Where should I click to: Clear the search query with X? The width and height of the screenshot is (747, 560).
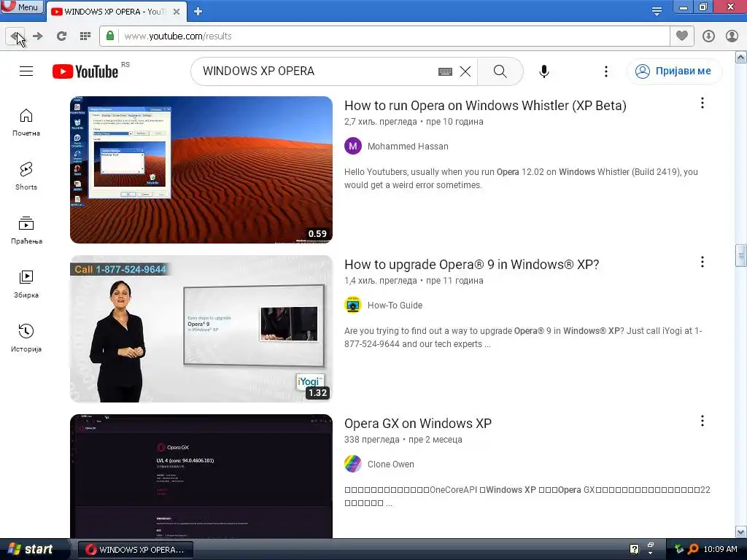pos(465,71)
